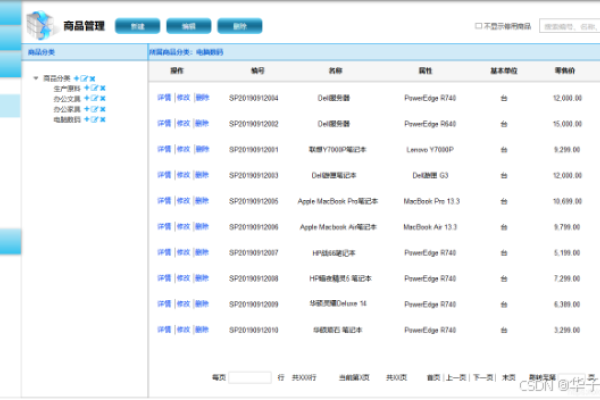The image size is (600, 400).
Task: Click the add icon beside 商品分类 root
Action: pyautogui.click(x=75, y=78)
